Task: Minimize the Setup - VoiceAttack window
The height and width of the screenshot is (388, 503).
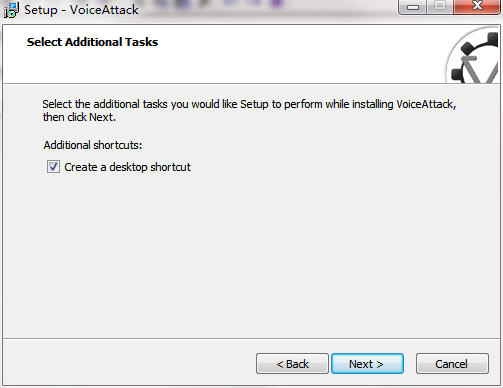Action: [413, 7]
